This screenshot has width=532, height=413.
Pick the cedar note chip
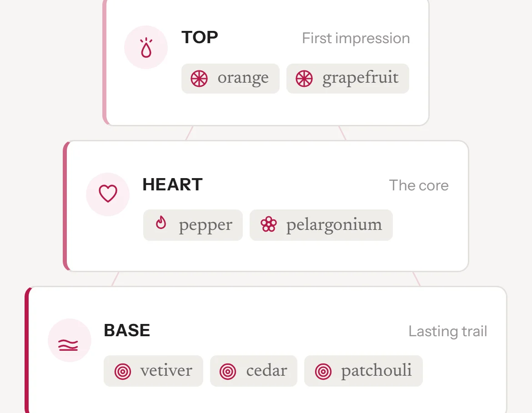tap(254, 371)
